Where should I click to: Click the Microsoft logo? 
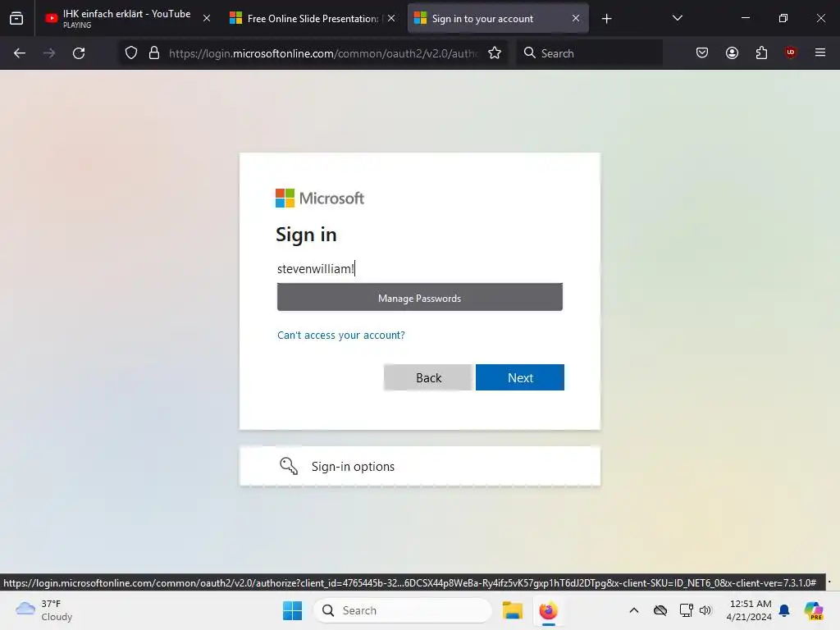320,199
